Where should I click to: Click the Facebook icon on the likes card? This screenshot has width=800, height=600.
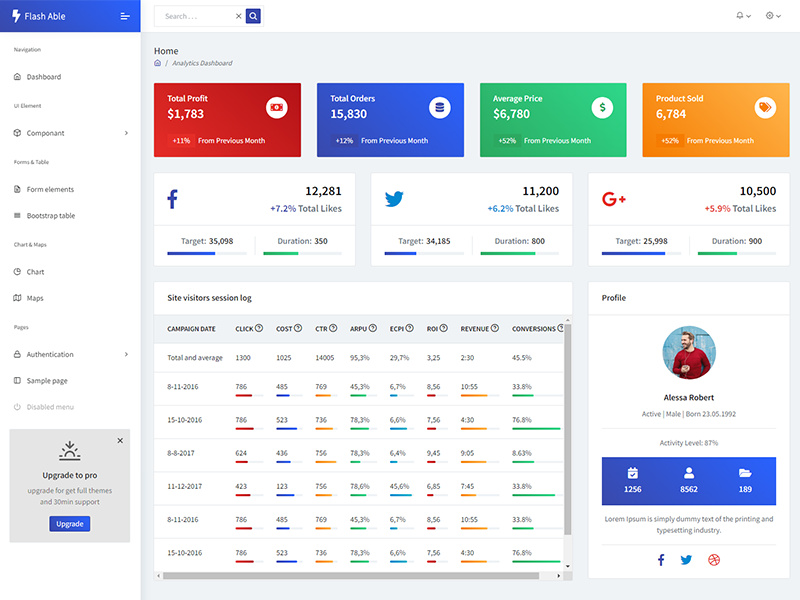click(x=172, y=198)
